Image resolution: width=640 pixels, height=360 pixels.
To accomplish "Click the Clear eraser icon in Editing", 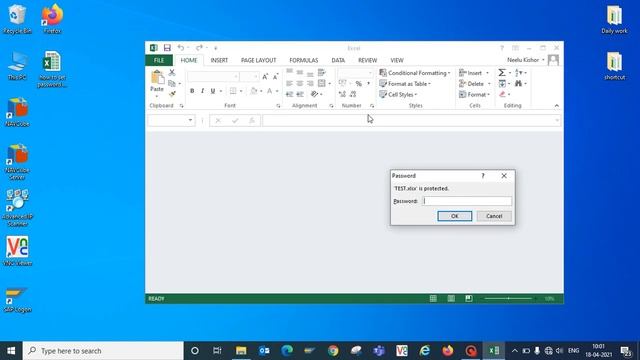I will click(x=502, y=94).
